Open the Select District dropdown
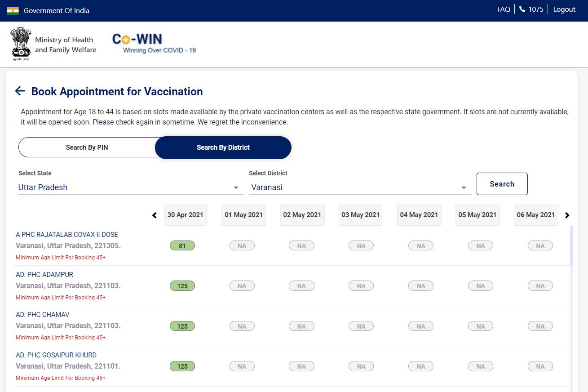The image size is (588, 392). point(360,187)
